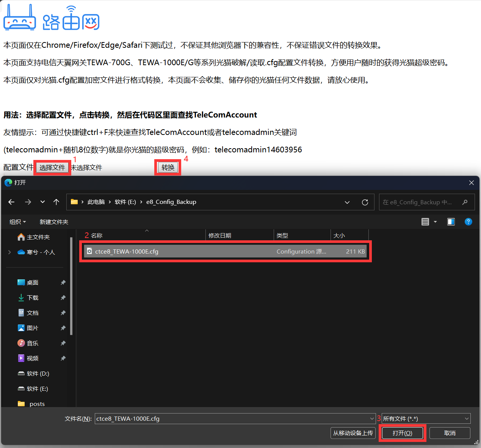Select the ctce8_TEWA-1000E.cfg file

(127, 251)
